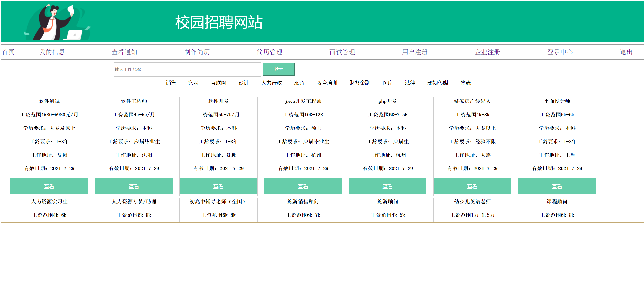Open 查看通知 in navigation bar
The height and width of the screenshot is (304, 644).
coord(124,52)
